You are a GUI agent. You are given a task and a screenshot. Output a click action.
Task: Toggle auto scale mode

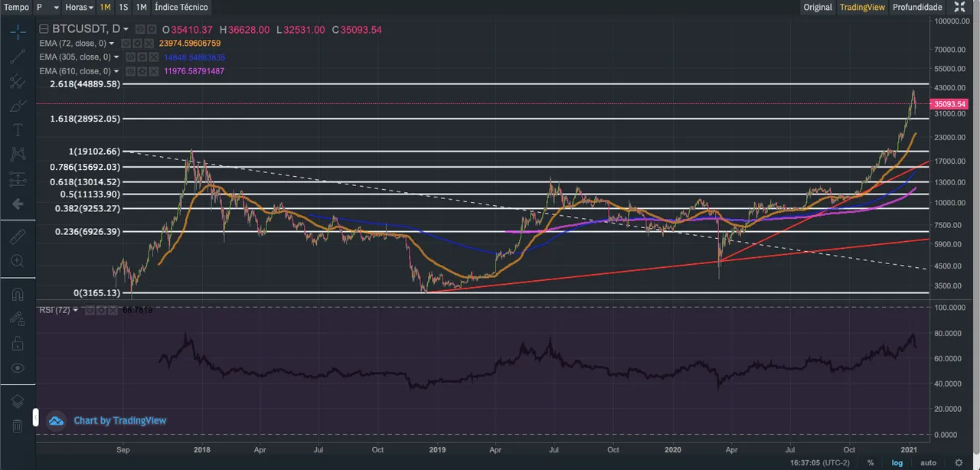928,462
